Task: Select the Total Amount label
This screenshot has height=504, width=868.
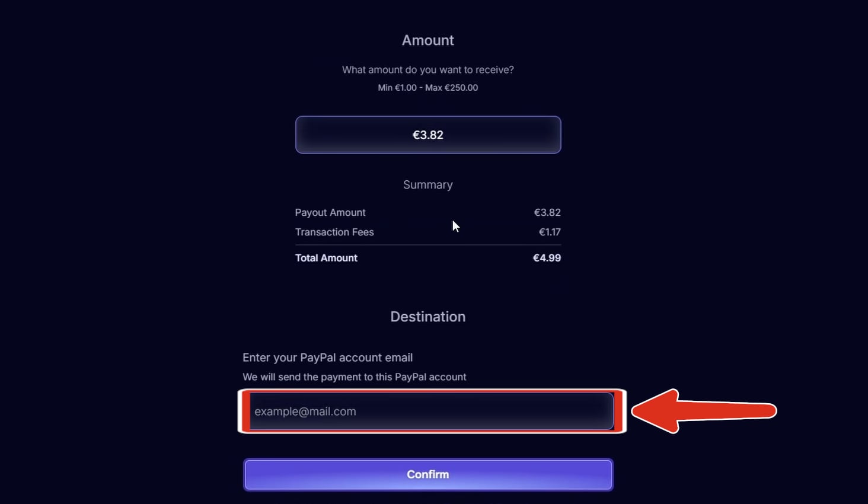Action: [x=326, y=258]
